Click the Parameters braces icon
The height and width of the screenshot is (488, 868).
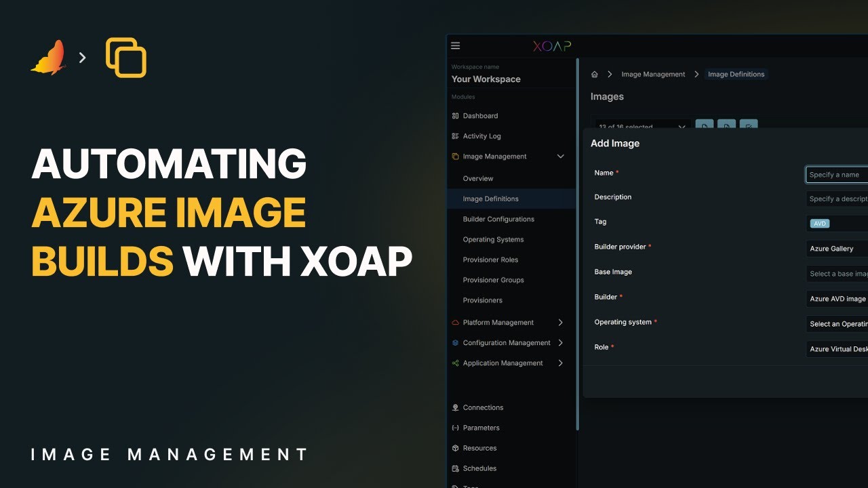coord(455,428)
